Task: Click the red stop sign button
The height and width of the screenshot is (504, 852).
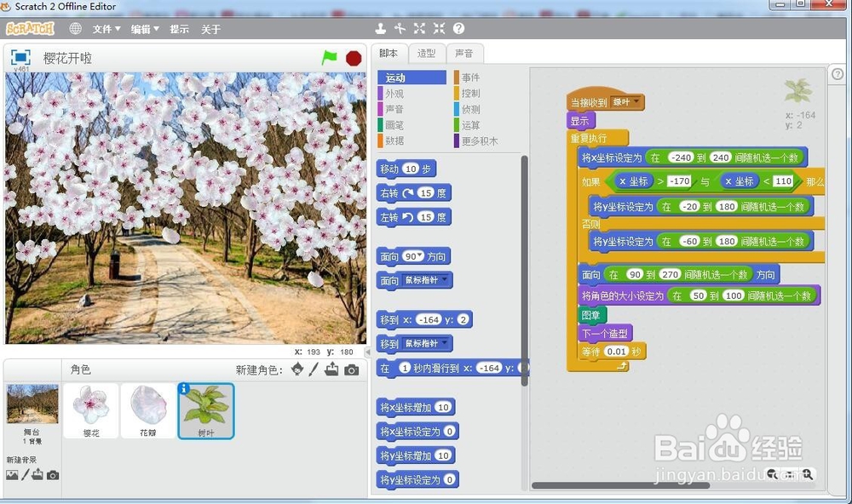Action: point(354,58)
